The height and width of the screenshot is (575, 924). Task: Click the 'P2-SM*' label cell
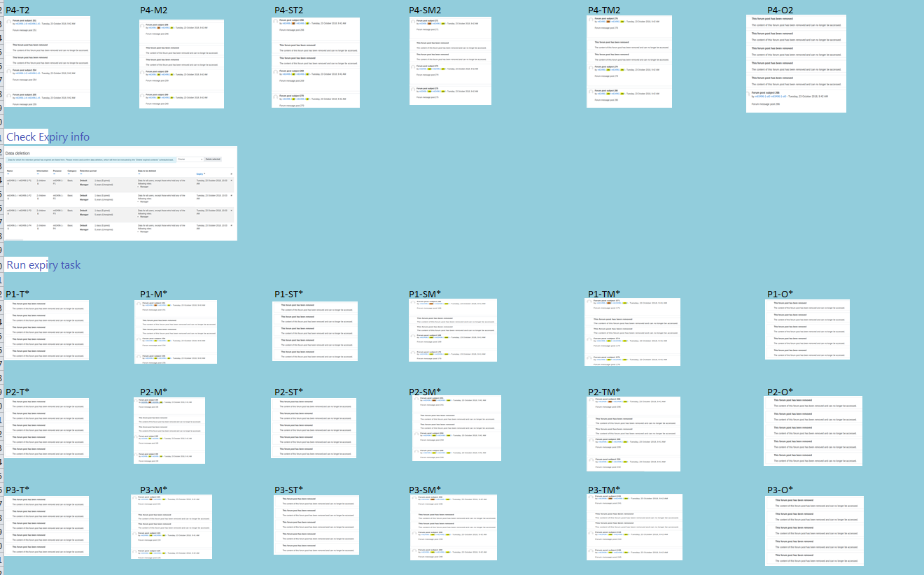pyautogui.click(x=426, y=392)
